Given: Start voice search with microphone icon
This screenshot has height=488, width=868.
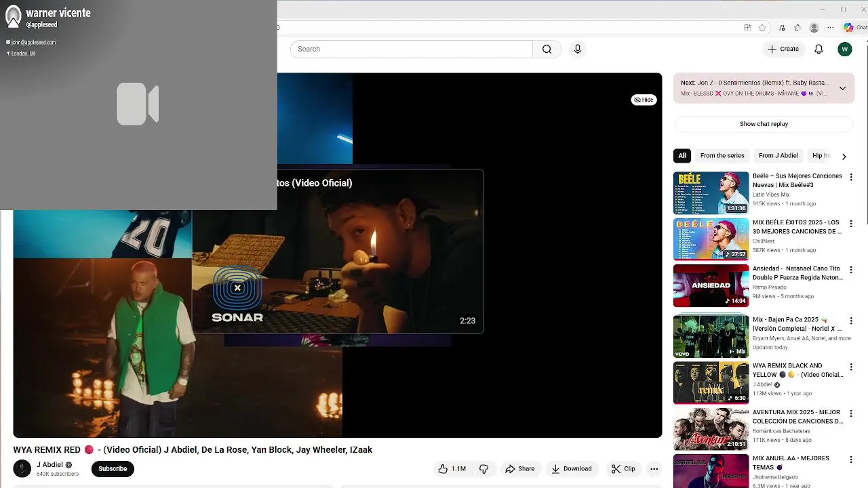Looking at the screenshot, I should 578,49.
